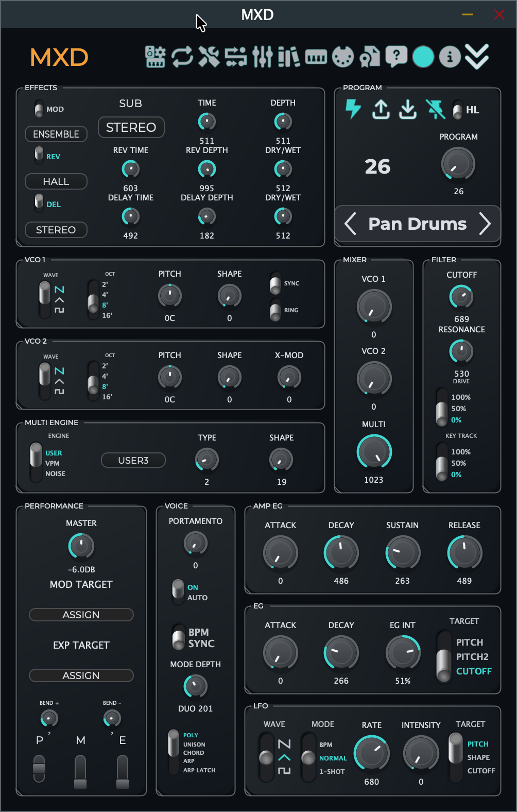Viewport: 517px width, 812px height.
Task: Open the USER3 multi engine selector
Action: point(133,460)
